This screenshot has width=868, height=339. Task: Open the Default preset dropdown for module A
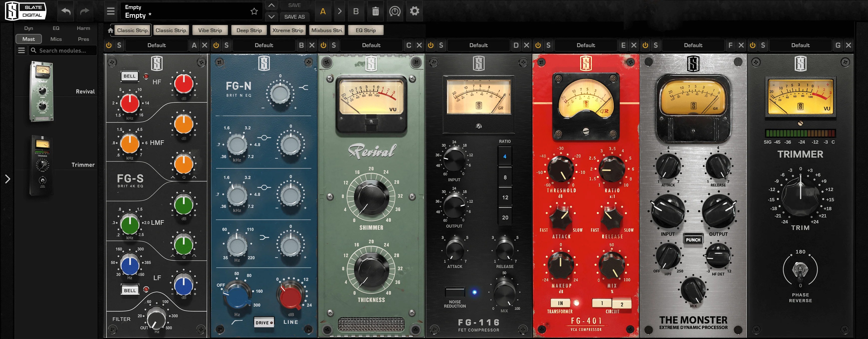tap(157, 45)
